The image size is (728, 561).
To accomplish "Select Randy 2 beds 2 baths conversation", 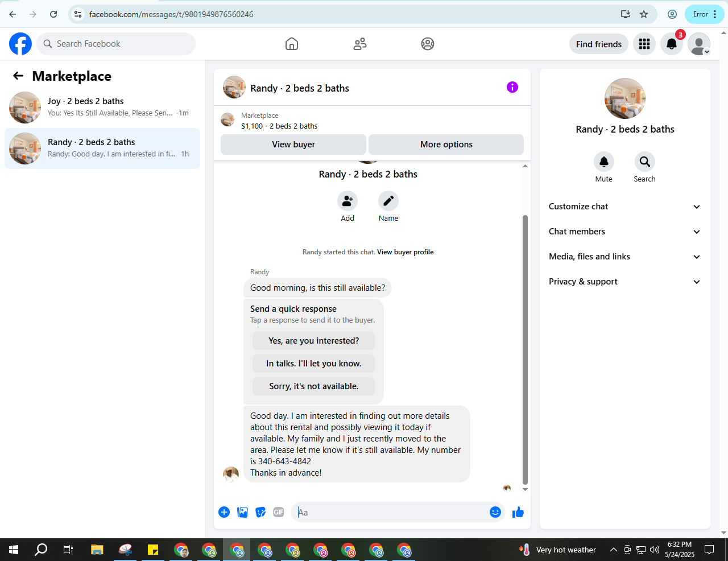I will point(102,148).
